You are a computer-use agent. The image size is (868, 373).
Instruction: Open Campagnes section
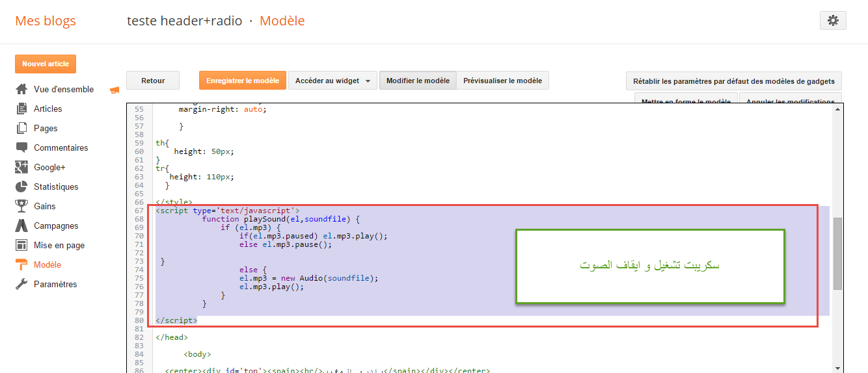tap(56, 225)
